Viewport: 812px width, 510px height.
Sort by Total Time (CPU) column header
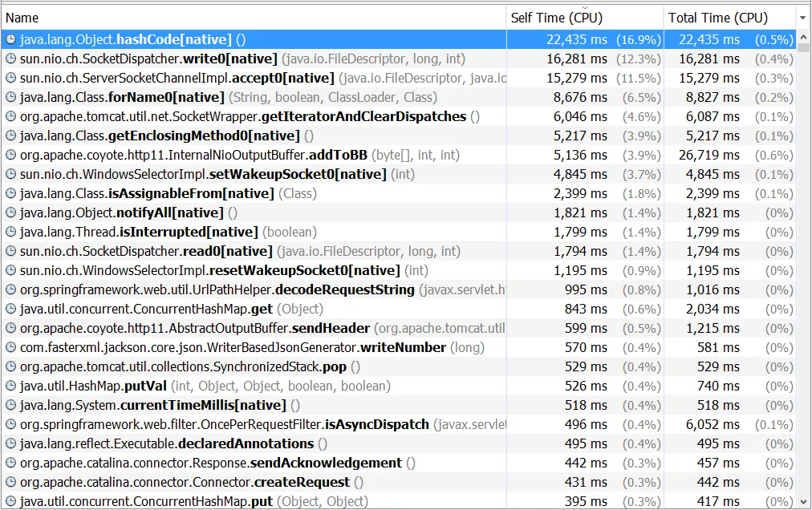click(x=729, y=18)
